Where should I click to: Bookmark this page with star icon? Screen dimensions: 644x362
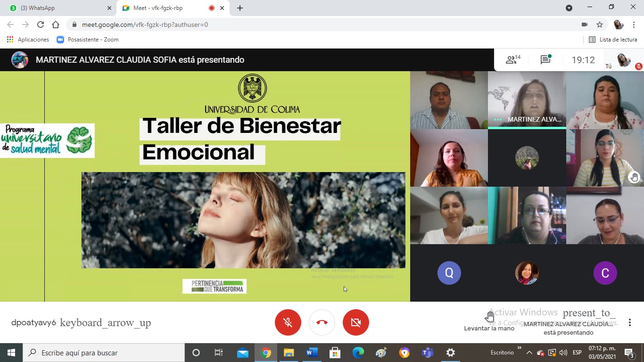point(600,25)
